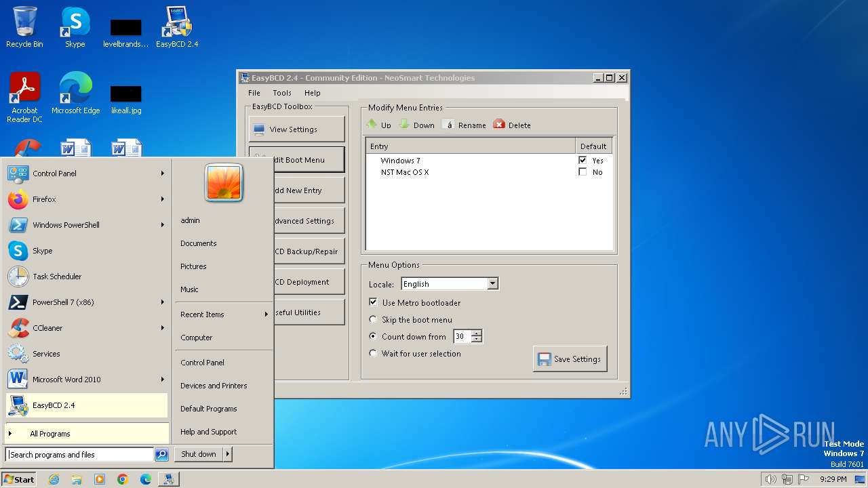Open Control Panel from the Start menu's left program list
The width and height of the screenshot is (868, 488).
tap(86, 174)
